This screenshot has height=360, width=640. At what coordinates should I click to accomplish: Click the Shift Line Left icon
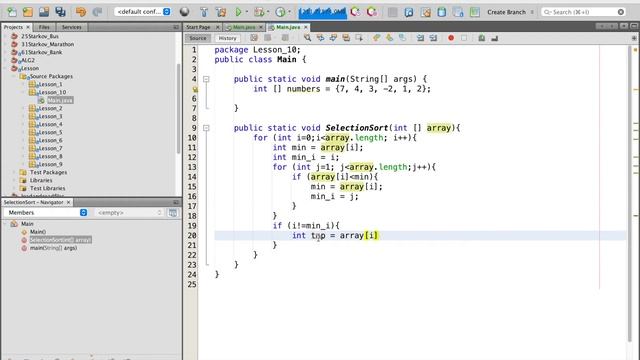pyautogui.click(x=420, y=38)
